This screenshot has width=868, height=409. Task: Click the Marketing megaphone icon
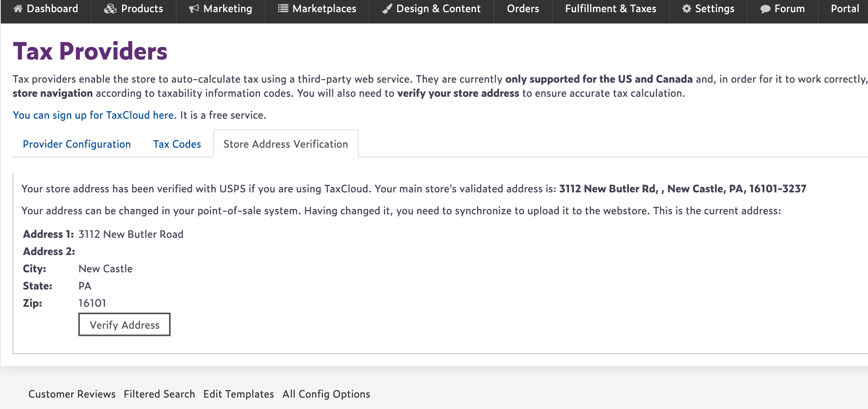pos(194,9)
